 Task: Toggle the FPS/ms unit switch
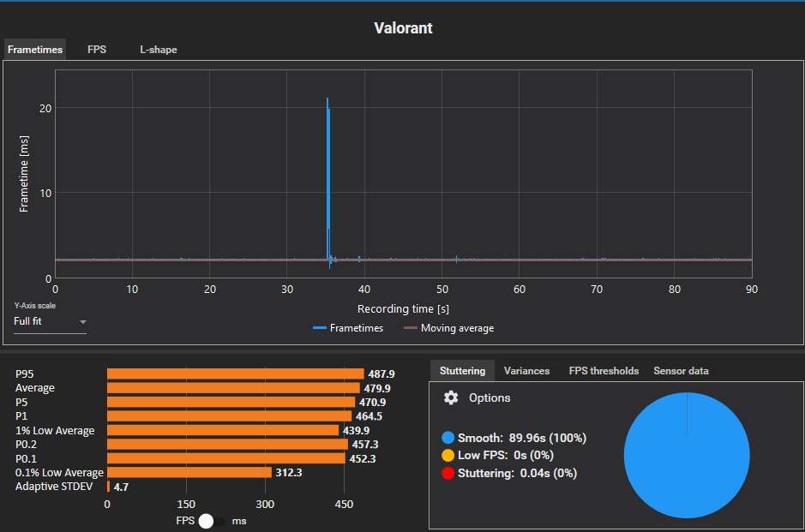tap(212, 521)
